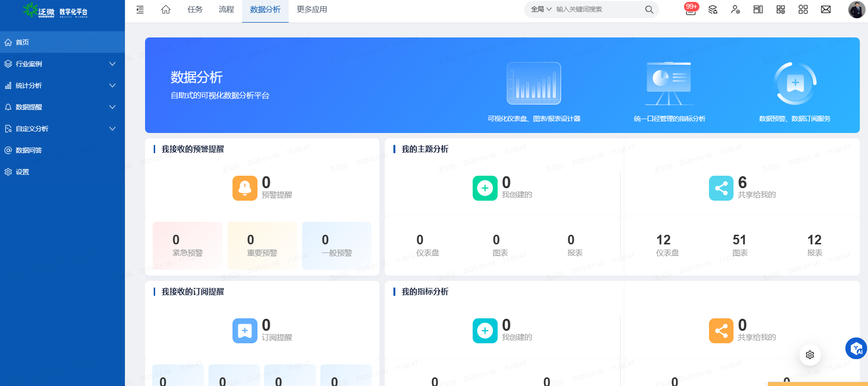Click the search magnifier icon
Image resolution: width=868 pixels, height=386 pixels.
tap(649, 10)
